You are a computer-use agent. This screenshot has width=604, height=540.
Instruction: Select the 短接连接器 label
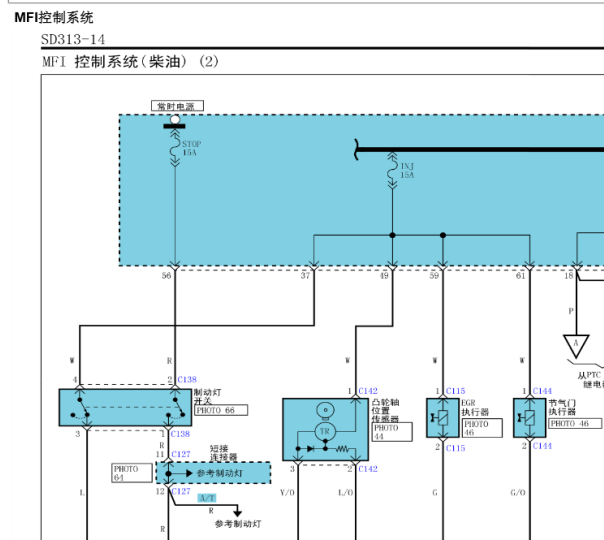223,453
